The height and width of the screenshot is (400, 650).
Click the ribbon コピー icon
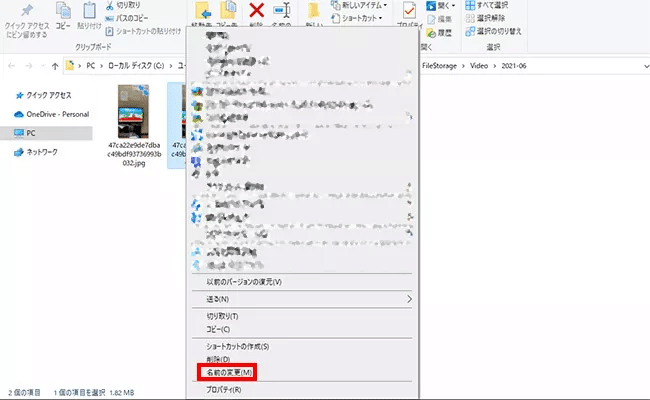pos(63,11)
